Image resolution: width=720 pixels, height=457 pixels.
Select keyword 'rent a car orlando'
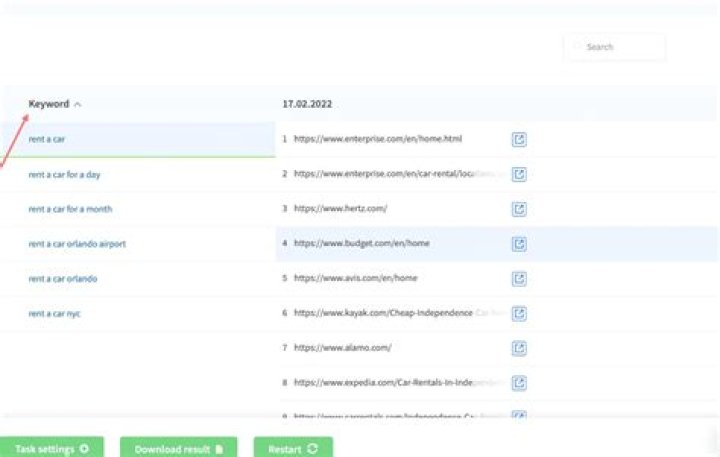pos(63,279)
